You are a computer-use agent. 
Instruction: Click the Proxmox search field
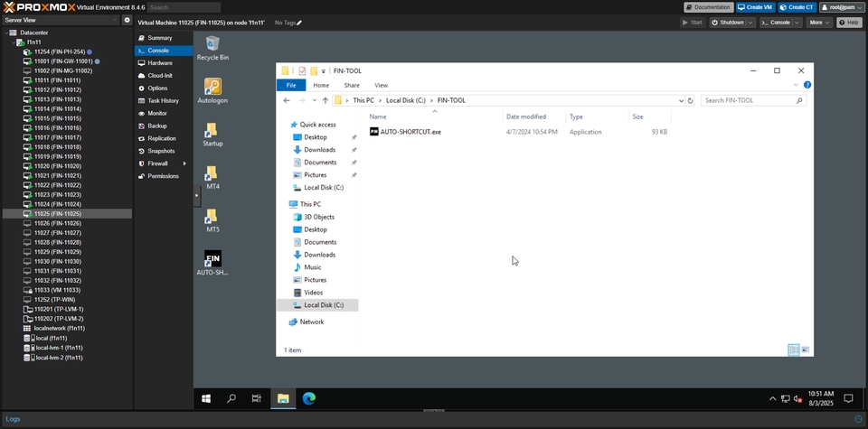[184, 7]
